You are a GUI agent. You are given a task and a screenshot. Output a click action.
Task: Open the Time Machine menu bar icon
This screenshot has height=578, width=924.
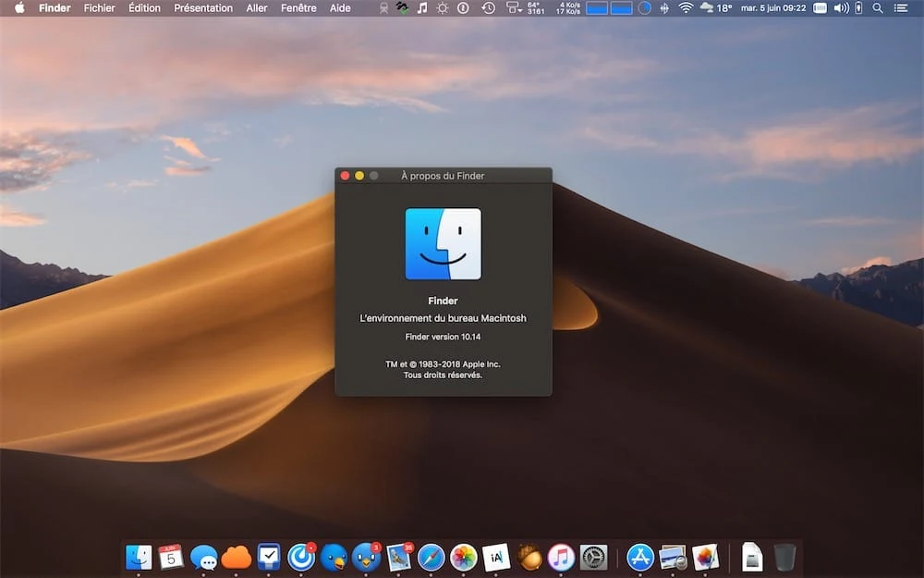click(488, 8)
